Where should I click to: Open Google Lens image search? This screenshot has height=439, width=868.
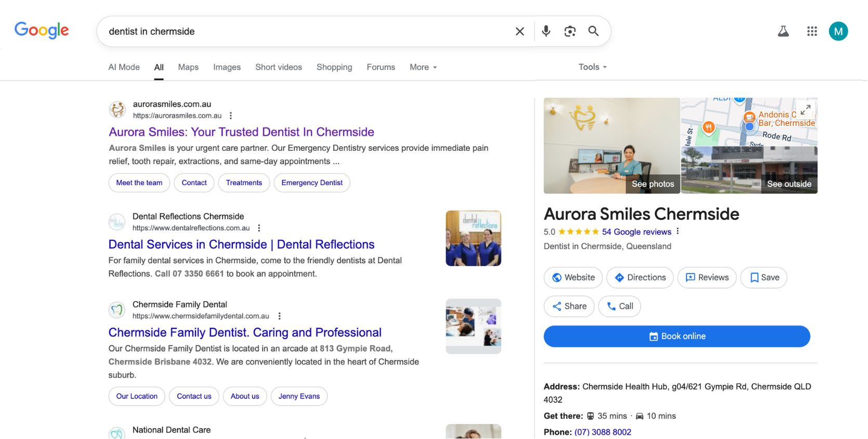pyautogui.click(x=570, y=31)
